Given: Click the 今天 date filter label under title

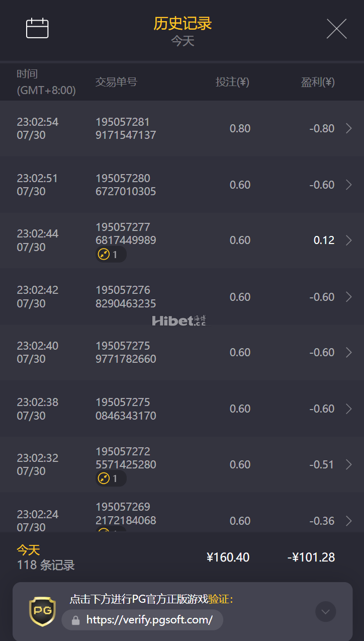Looking at the screenshot, I should [183, 41].
